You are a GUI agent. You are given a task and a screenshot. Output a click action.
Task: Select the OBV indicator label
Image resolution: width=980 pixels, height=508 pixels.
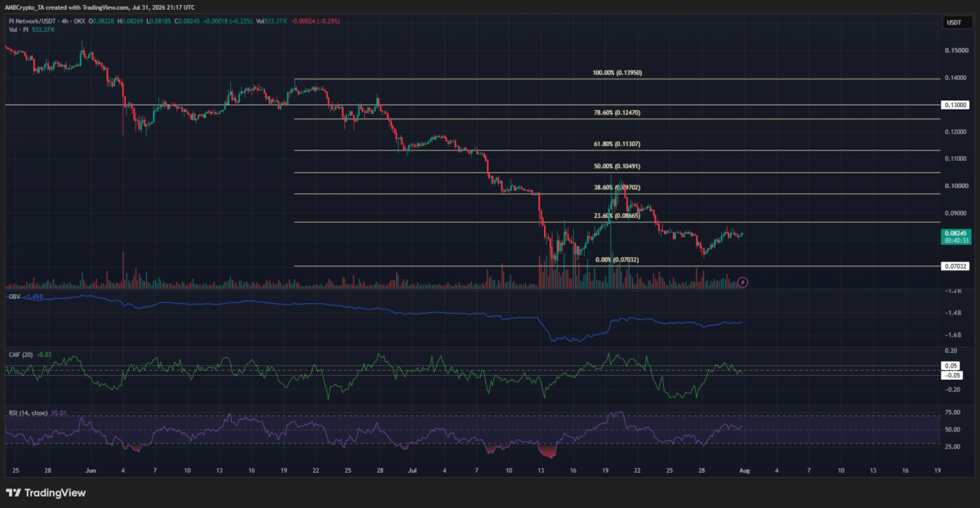(13, 297)
